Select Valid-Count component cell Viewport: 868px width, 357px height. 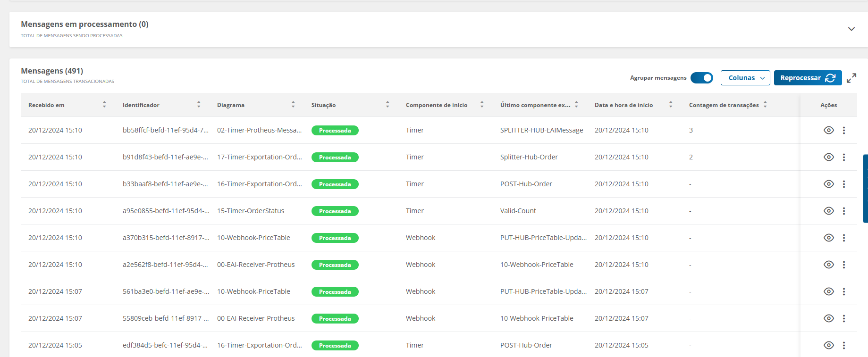(518, 211)
